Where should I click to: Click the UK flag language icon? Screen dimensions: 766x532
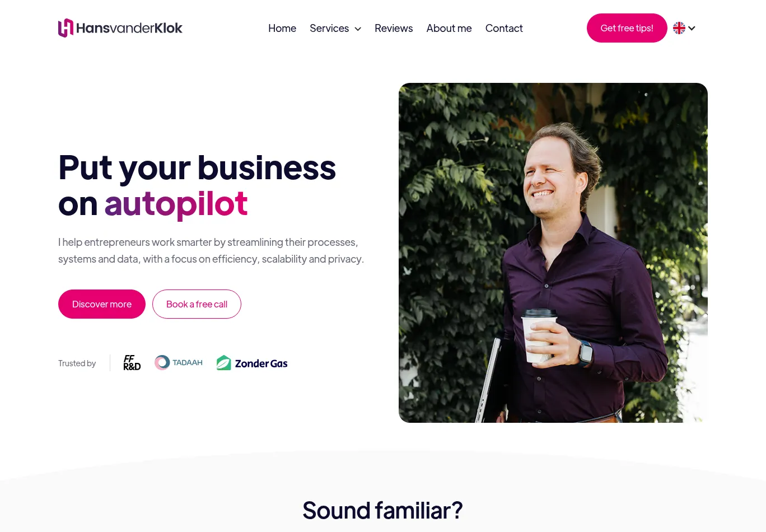pyautogui.click(x=679, y=28)
